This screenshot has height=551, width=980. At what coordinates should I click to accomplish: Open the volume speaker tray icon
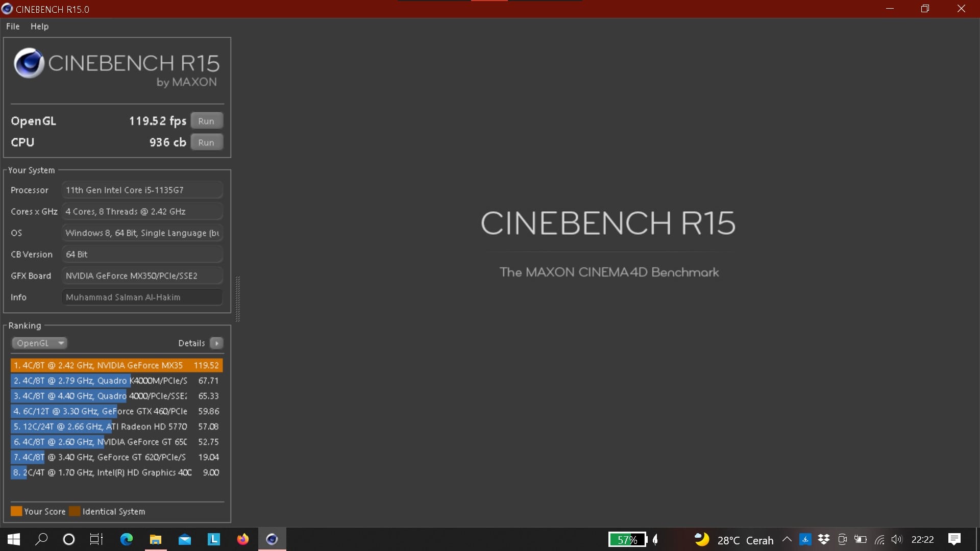click(x=897, y=539)
